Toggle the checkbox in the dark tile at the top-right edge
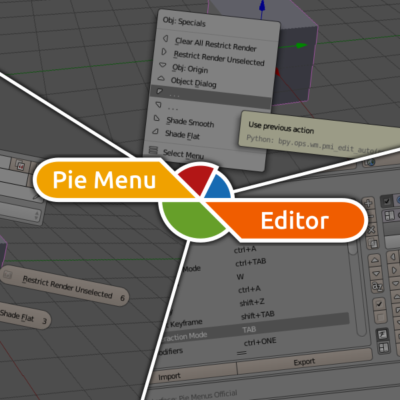Screen dimensions: 400x400 coord(387,201)
